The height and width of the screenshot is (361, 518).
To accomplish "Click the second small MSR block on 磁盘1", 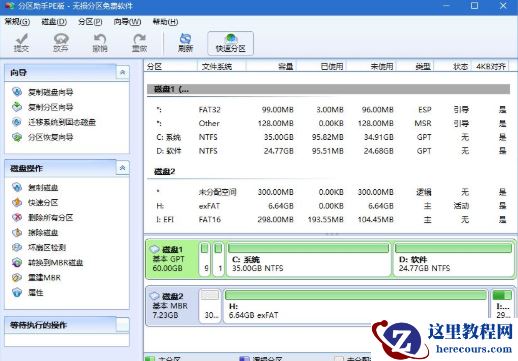I will tap(219, 259).
